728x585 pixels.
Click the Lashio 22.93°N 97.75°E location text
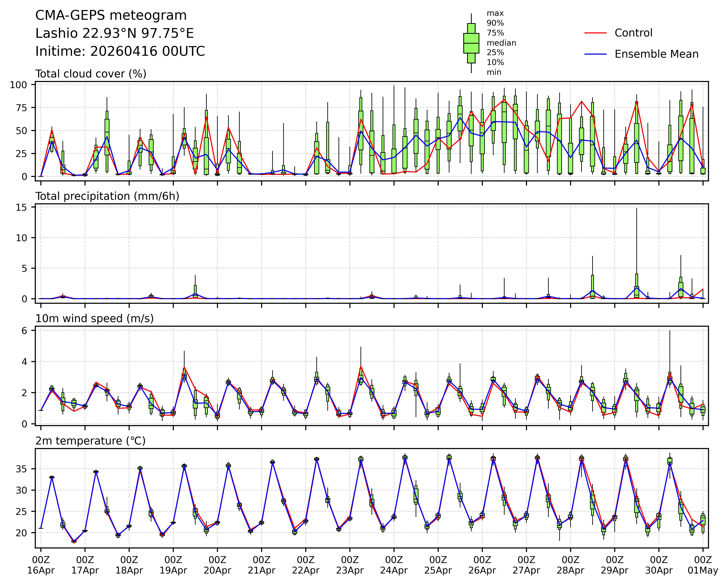pyautogui.click(x=114, y=33)
